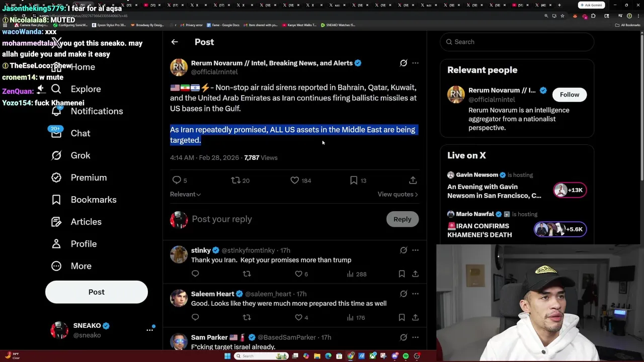Open more options on Saleem Heart's reply

[415, 294]
